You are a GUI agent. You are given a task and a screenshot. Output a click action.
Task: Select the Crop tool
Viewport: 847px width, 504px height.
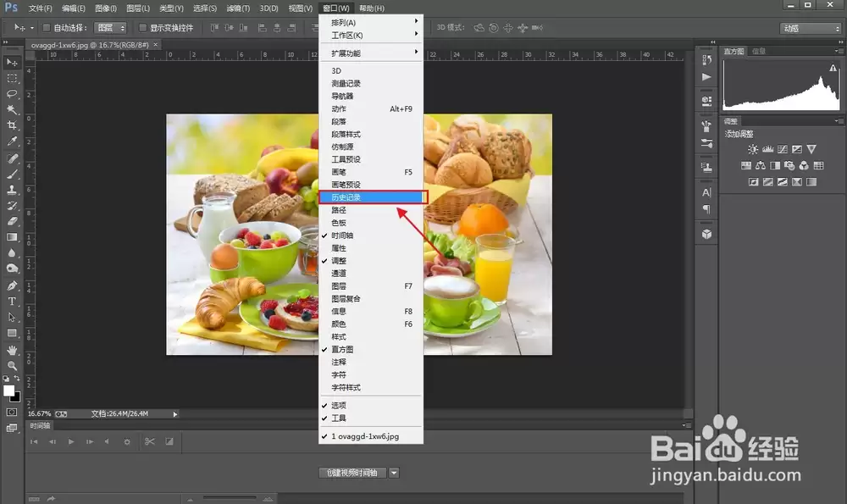(12, 125)
